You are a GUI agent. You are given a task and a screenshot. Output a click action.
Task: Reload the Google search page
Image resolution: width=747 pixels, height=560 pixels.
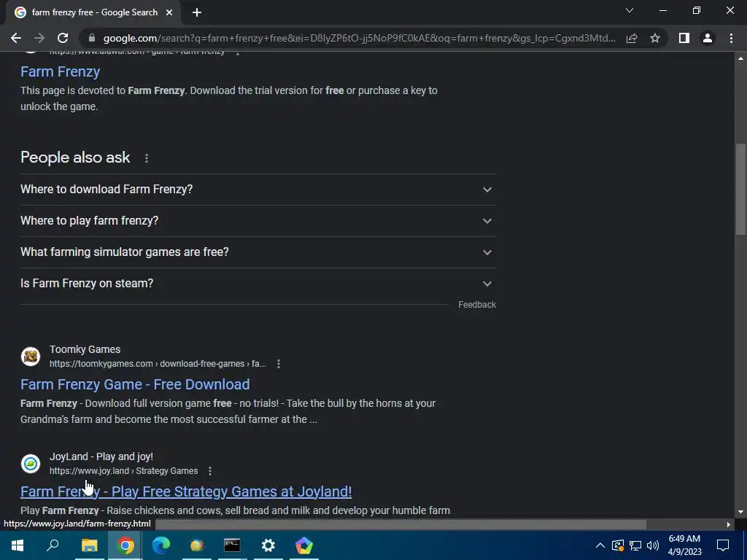63,38
